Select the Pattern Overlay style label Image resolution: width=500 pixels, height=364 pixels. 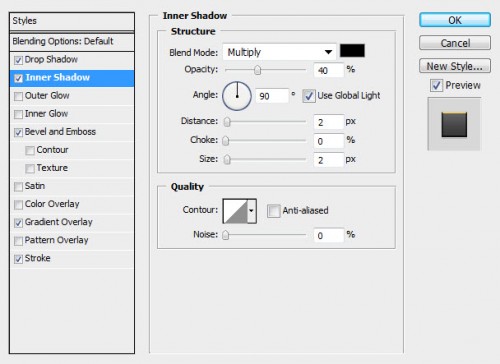click(x=56, y=240)
